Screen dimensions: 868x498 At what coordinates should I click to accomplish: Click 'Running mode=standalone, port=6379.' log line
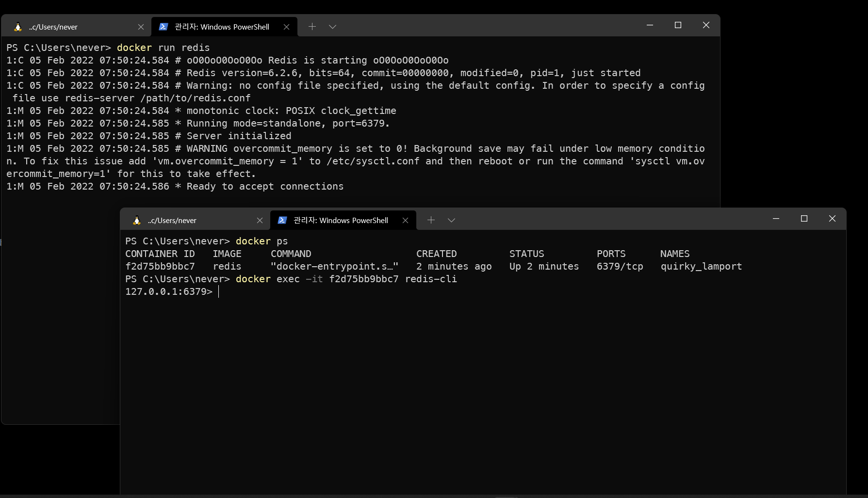(288, 123)
